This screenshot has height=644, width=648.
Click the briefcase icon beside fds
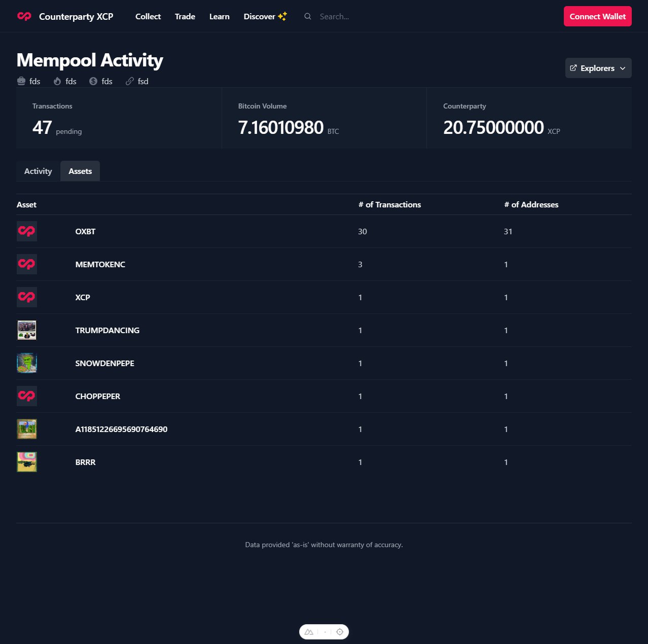(21, 81)
